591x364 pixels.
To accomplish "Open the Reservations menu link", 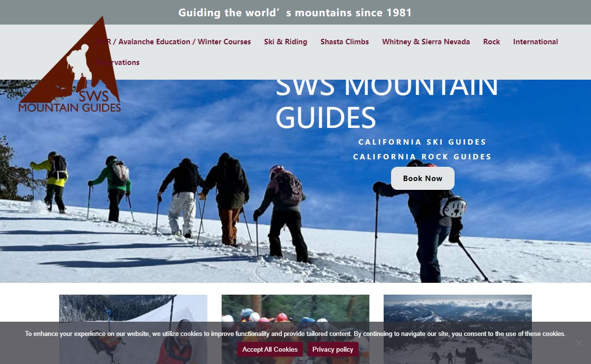I will [118, 62].
